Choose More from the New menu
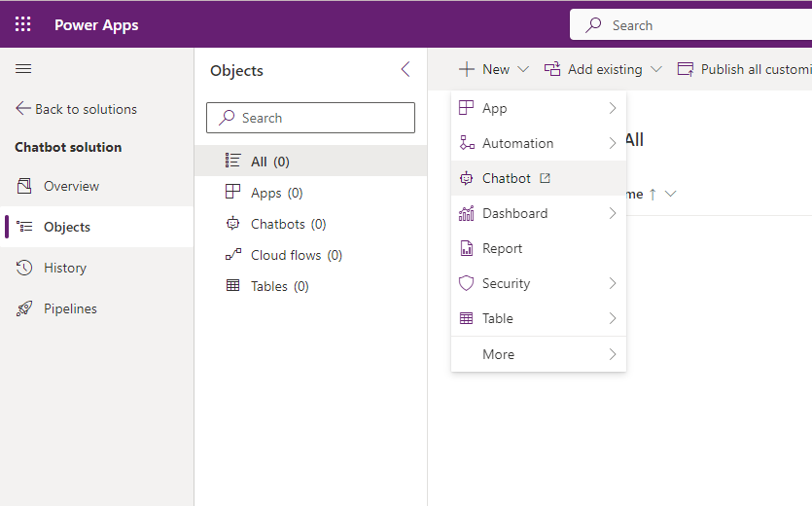This screenshot has width=812, height=506. click(539, 354)
